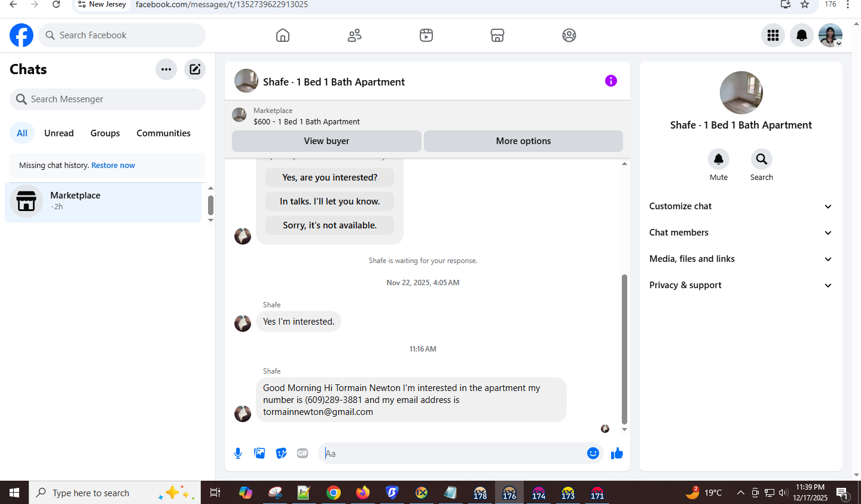Image resolution: width=861 pixels, height=504 pixels.
Task: Open conversation information purple icon
Action: pos(611,81)
